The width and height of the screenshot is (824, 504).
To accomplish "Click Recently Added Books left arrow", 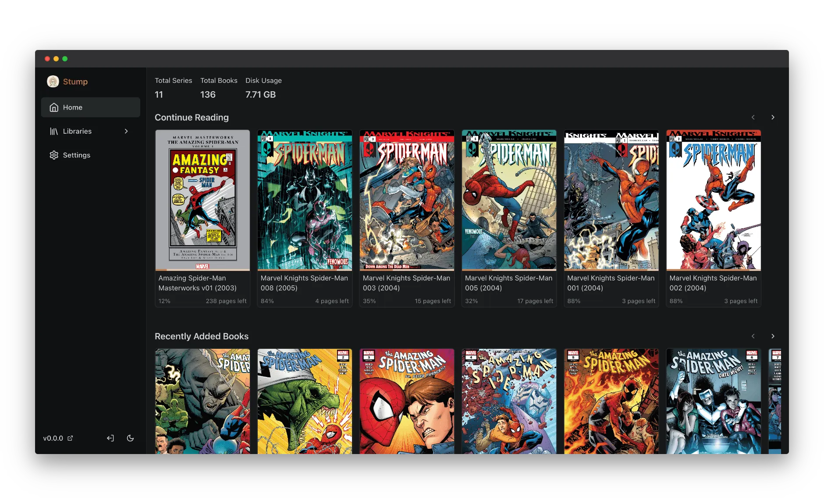I will [753, 336].
